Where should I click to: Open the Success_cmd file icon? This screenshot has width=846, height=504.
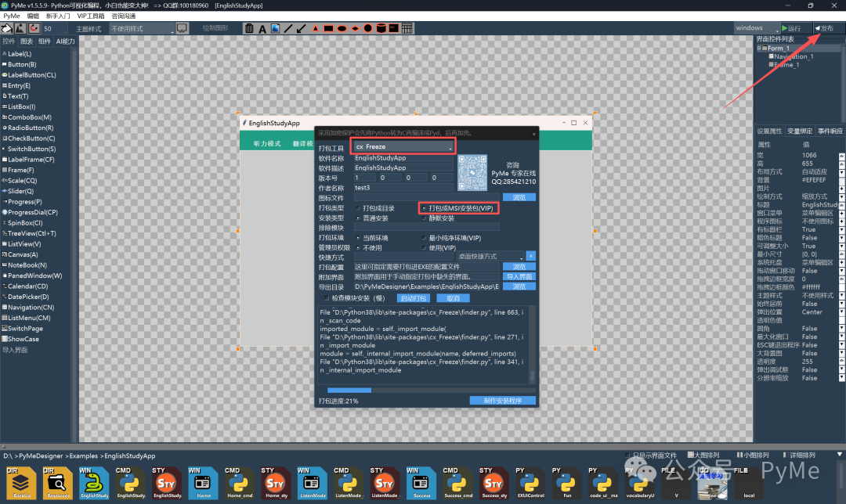458,483
